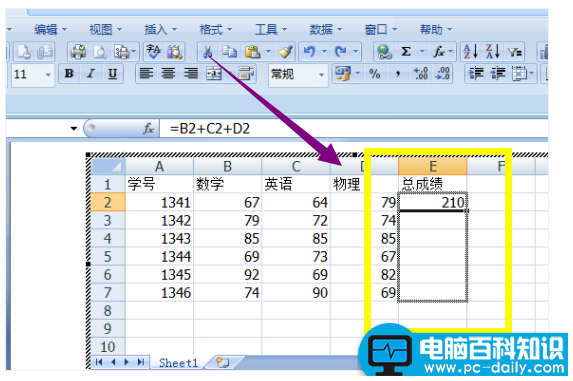
Task: Expand the Redo history arrow
Action: [356, 52]
